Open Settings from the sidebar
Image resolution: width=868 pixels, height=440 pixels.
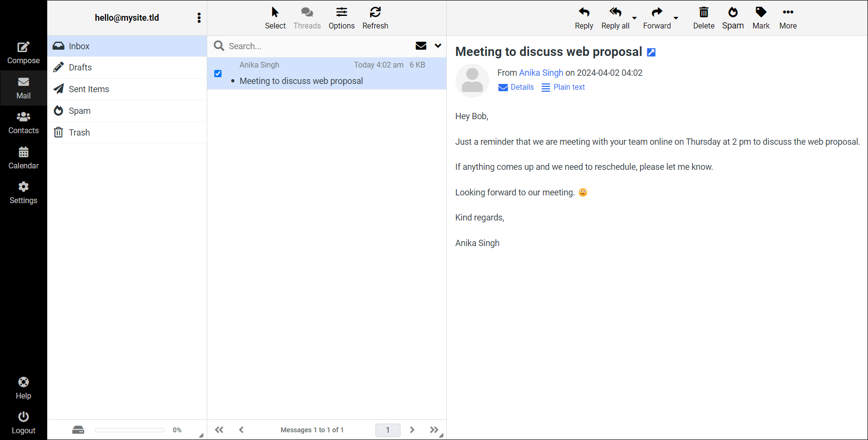click(23, 192)
